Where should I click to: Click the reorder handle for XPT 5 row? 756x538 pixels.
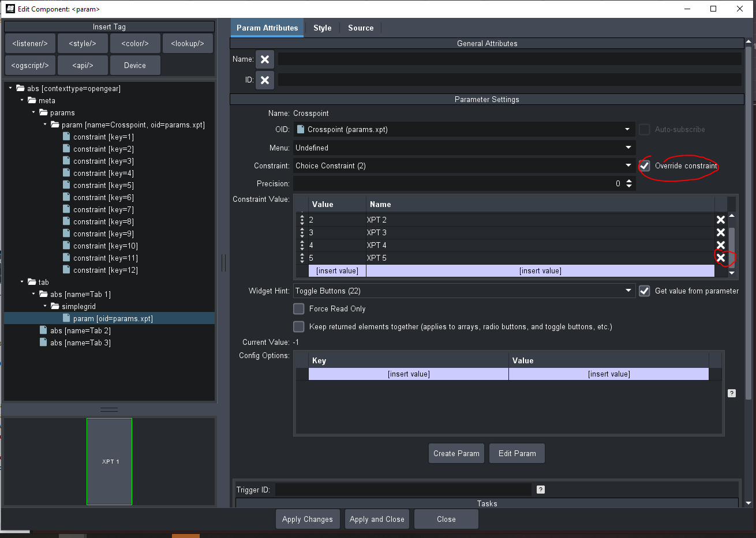[302, 258]
